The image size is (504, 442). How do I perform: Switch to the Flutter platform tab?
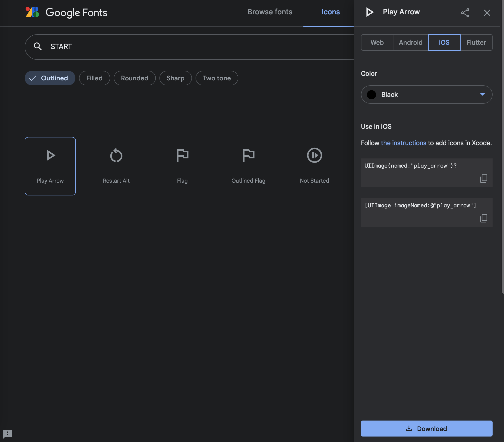(476, 43)
